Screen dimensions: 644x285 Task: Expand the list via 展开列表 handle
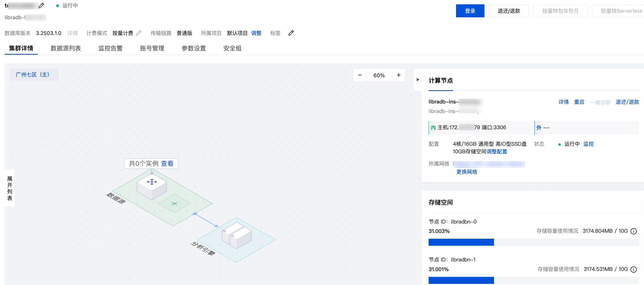10,188
